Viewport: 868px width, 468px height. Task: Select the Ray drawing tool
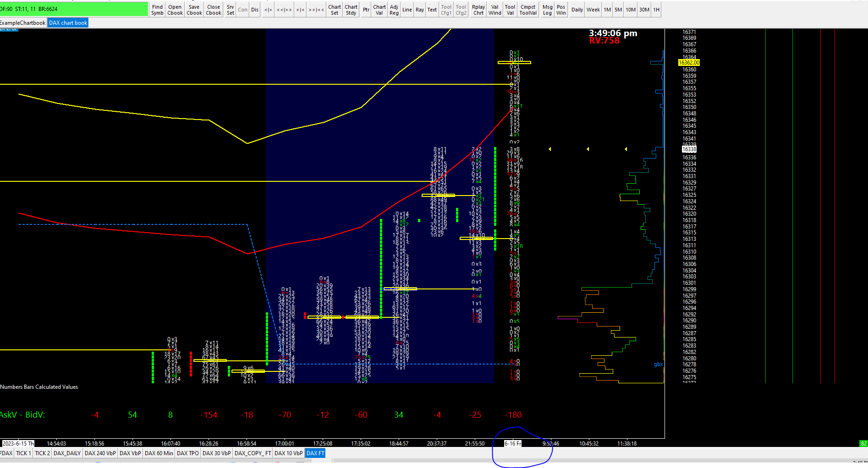pos(420,10)
